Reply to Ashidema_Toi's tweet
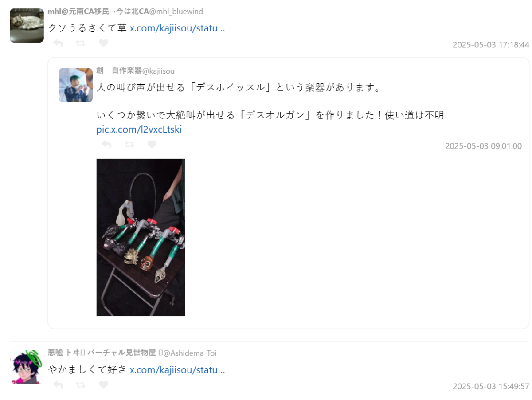 click(58, 384)
